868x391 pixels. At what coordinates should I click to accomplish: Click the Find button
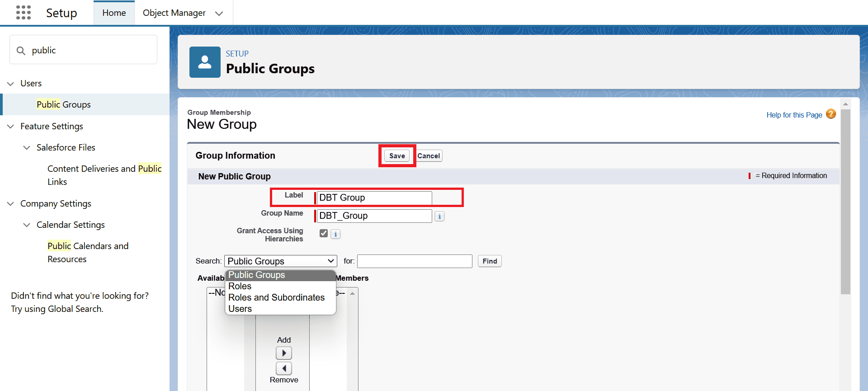[490, 261]
